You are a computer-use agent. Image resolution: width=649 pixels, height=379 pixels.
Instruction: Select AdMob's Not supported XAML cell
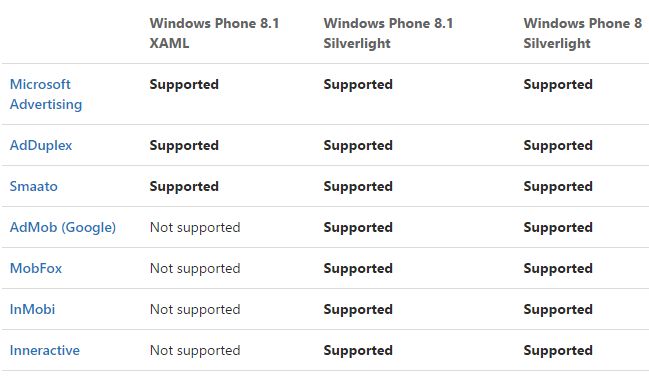coord(195,227)
